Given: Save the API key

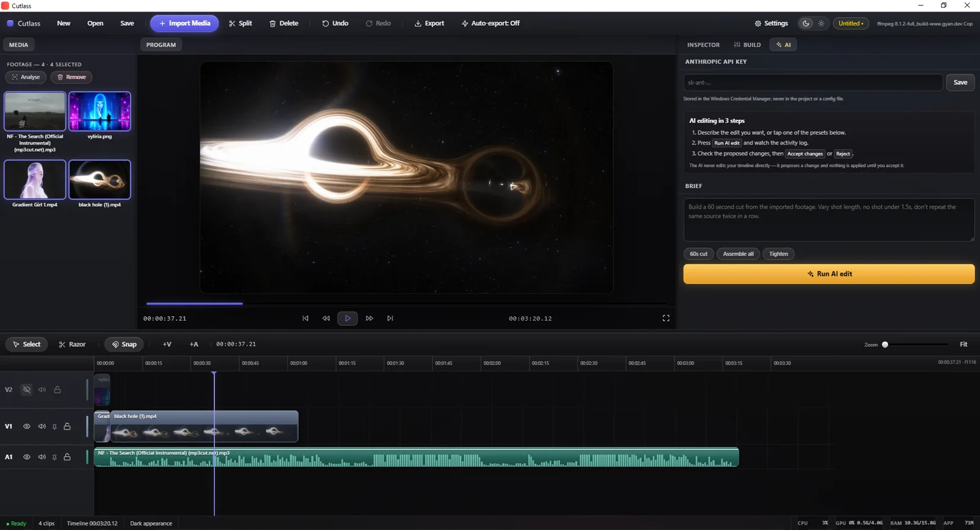Looking at the screenshot, I should [960, 83].
